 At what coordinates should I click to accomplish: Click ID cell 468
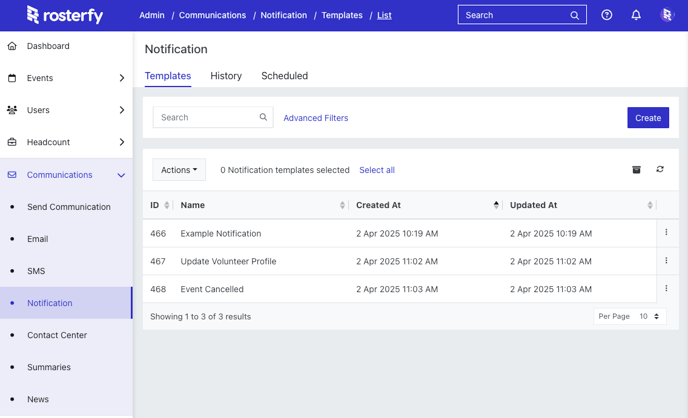tap(158, 289)
